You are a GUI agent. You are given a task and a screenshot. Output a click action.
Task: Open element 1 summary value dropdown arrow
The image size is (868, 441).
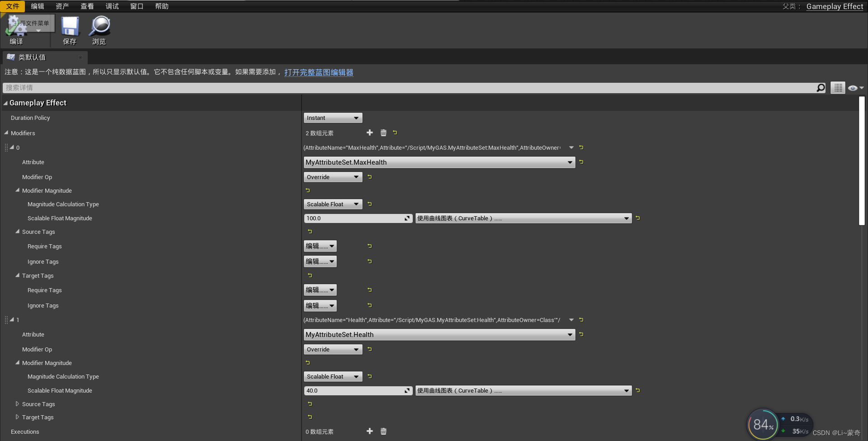pyautogui.click(x=571, y=320)
